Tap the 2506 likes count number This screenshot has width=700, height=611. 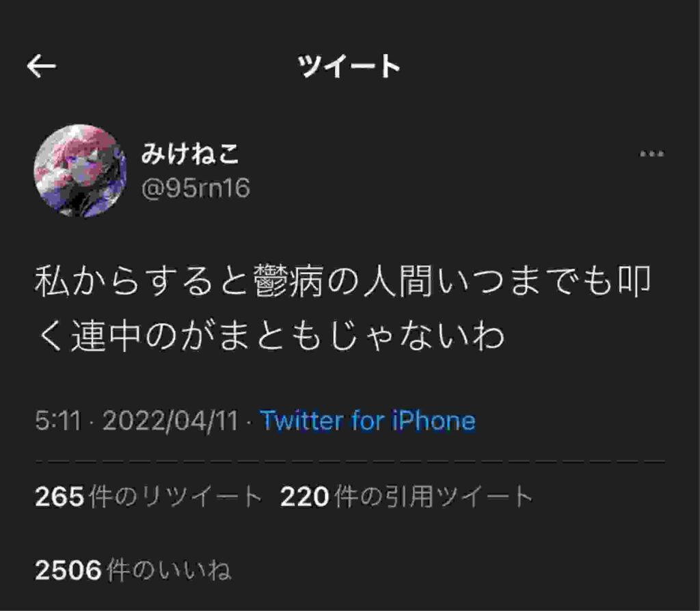(x=68, y=571)
